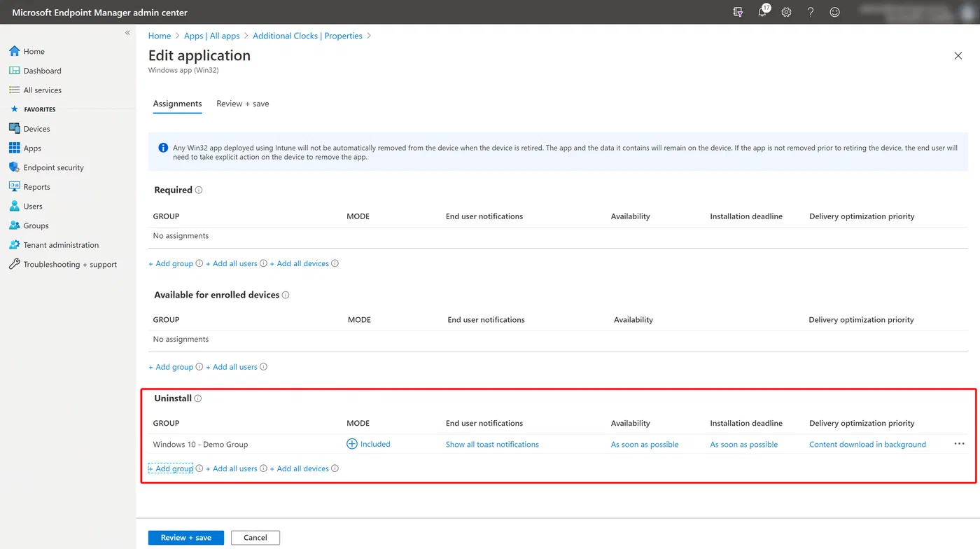Go to Home breadcrumb
The width and height of the screenshot is (980, 549).
click(x=160, y=36)
